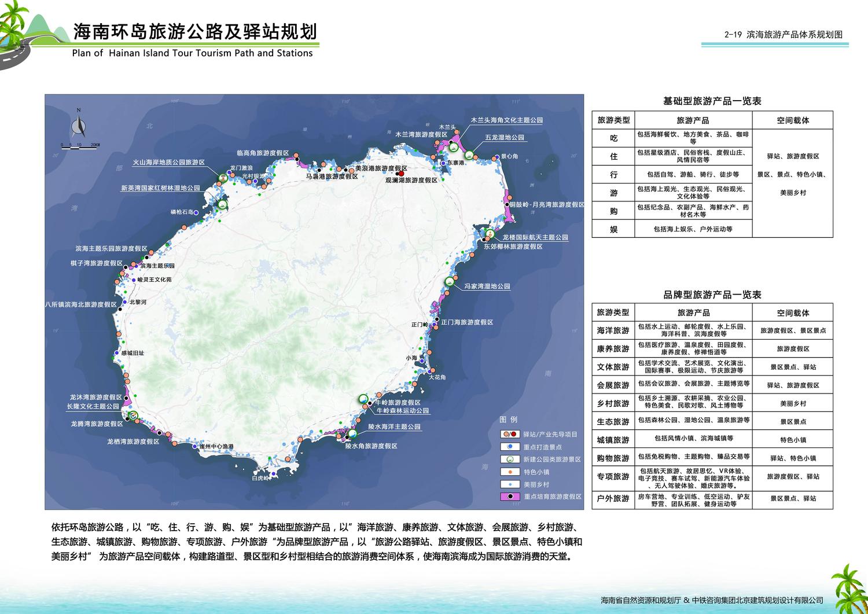Viewport: 868px width, 614px height.
Task: Click the footer credit 海南省自然资源和规划厅
Action: [641, 601]
